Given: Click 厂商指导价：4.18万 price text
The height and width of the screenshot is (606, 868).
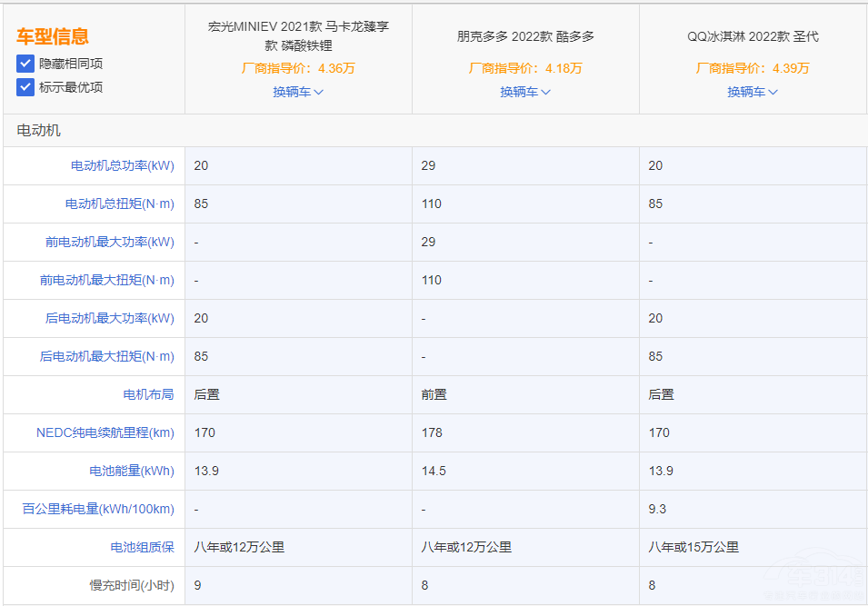Looking at the screenshot, I should click(525, 69).
